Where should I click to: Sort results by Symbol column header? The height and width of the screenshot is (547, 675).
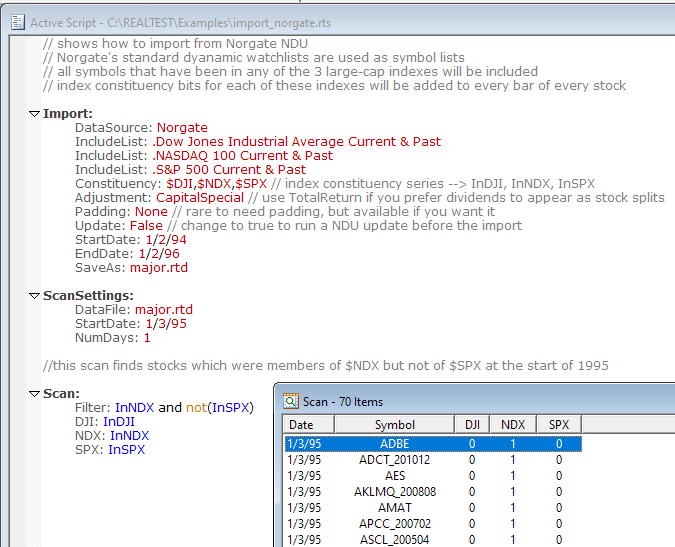click(x=394, y=425)
